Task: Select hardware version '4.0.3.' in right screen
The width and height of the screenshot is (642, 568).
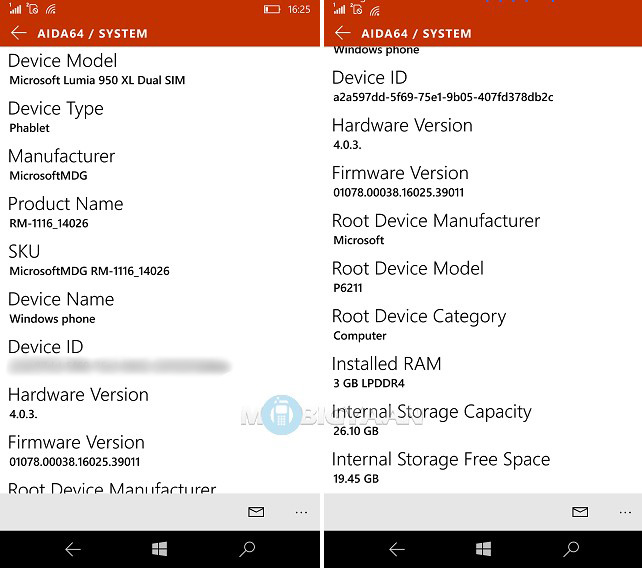Action: point(347,145)
